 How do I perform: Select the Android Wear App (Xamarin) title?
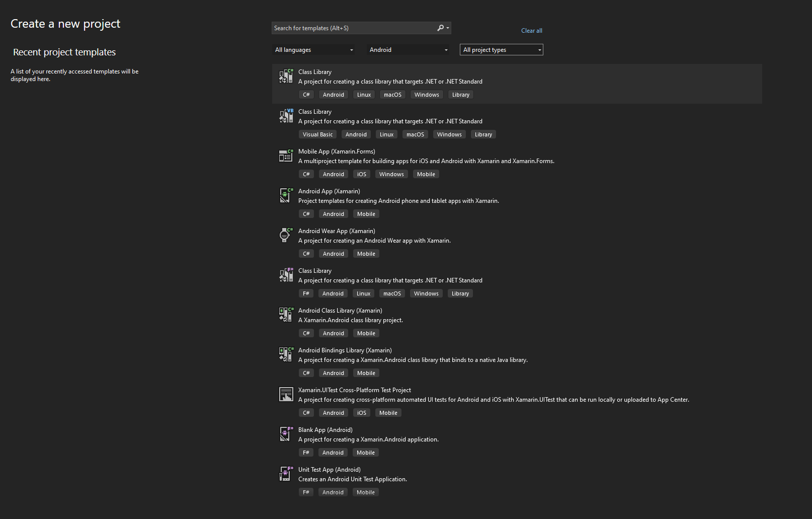click(337, 231)
